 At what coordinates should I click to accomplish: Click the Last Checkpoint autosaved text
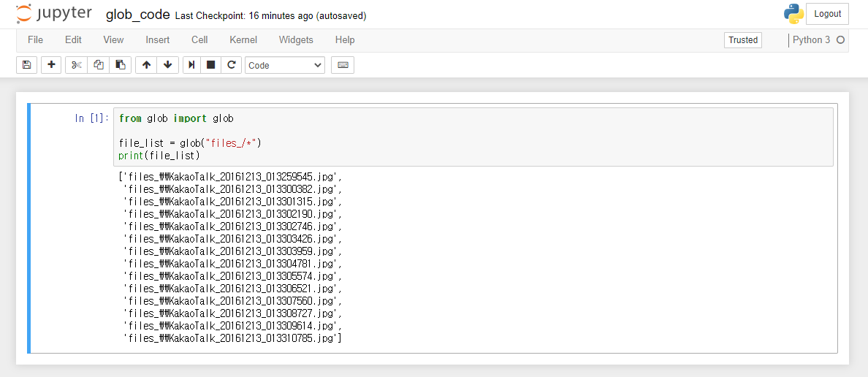pyautogui.click(x=270, y=16)
